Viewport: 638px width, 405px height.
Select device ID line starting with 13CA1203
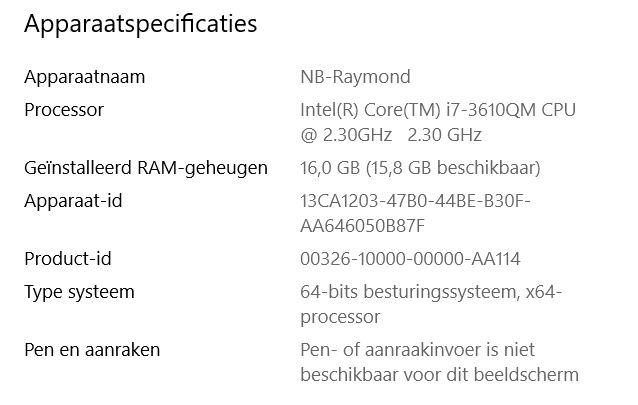pos(415,200)
